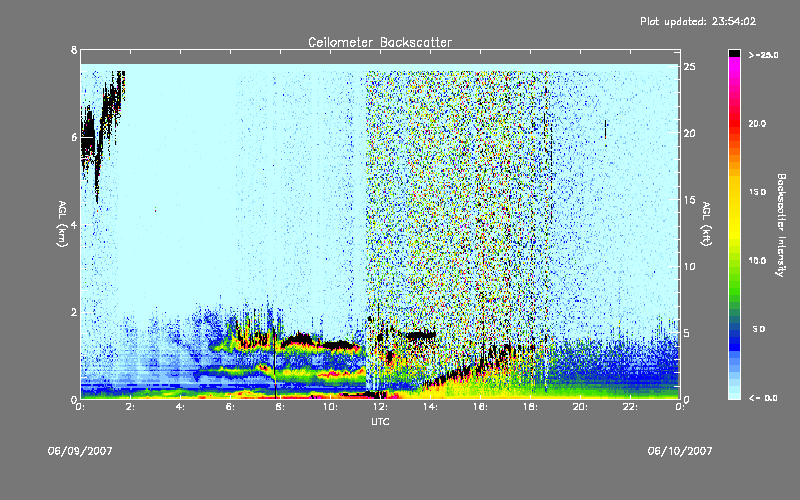Click the 25 kft tick on right axis

click(690, 67)
